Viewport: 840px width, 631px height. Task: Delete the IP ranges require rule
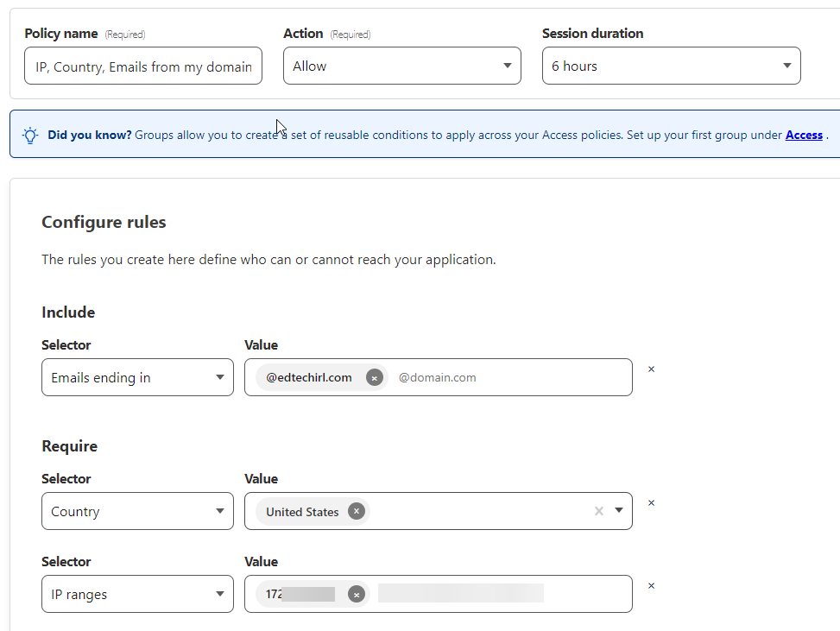tap(651, 585)
